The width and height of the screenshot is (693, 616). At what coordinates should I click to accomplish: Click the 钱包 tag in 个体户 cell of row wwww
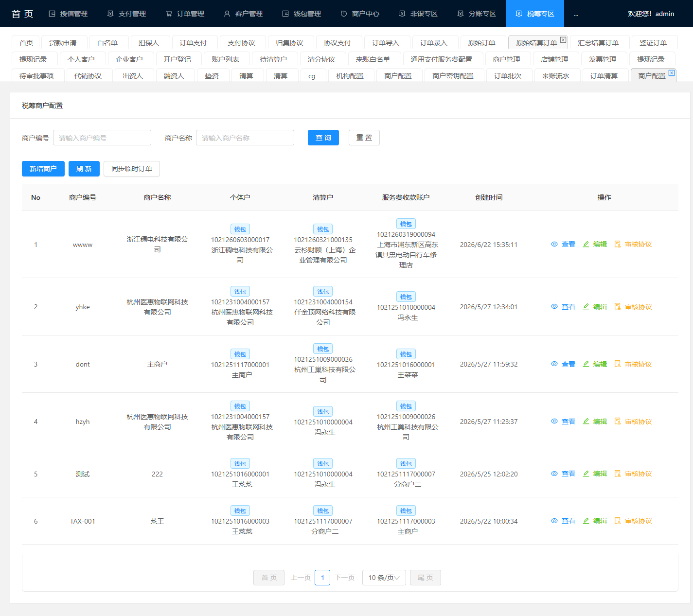click(x=240, y=229)
